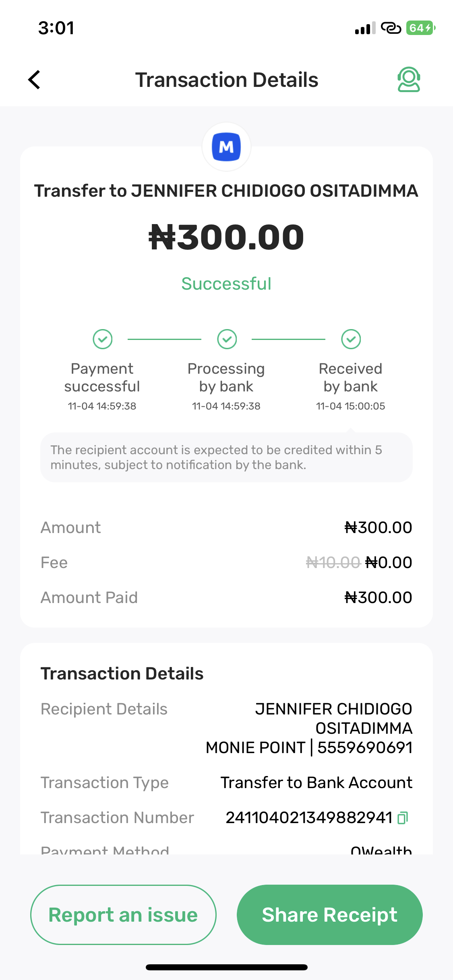Viewport: 453px width, 980px height.
Task: Tap the Received by bank checkmark
Action: coord(351,339)
